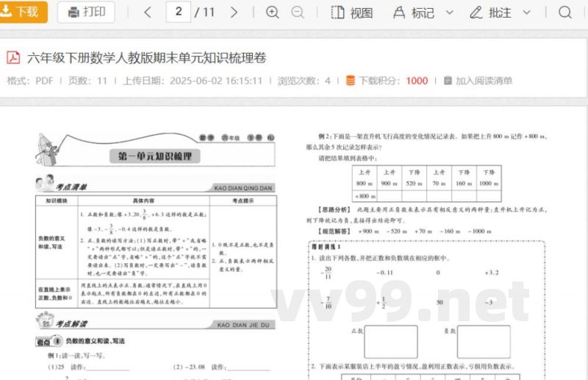The image size is (588, 380).
Task: Click the orange download points coin icon
Action: tap(351, 81)
